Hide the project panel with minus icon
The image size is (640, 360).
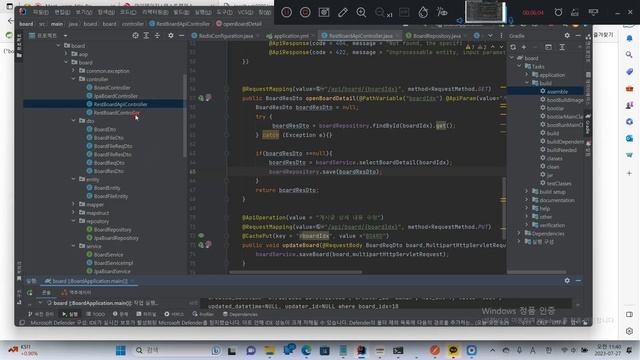[181, 36]
